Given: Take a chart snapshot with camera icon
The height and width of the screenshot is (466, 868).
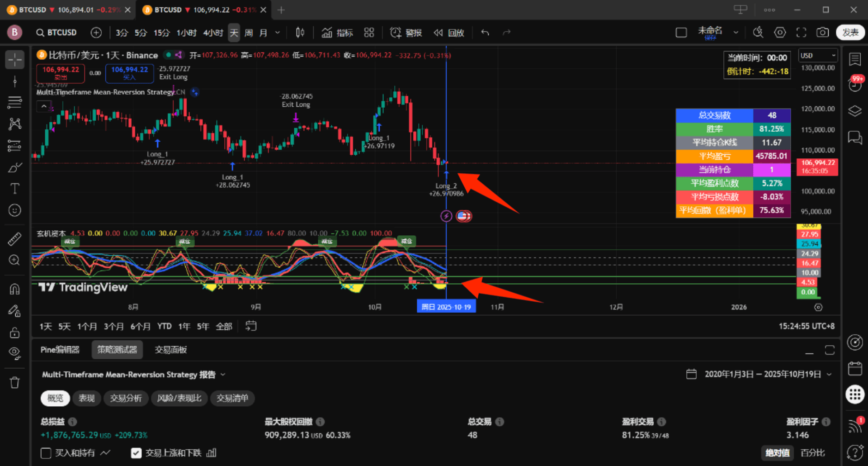Looking at the screenshot, I should (822, 33).
